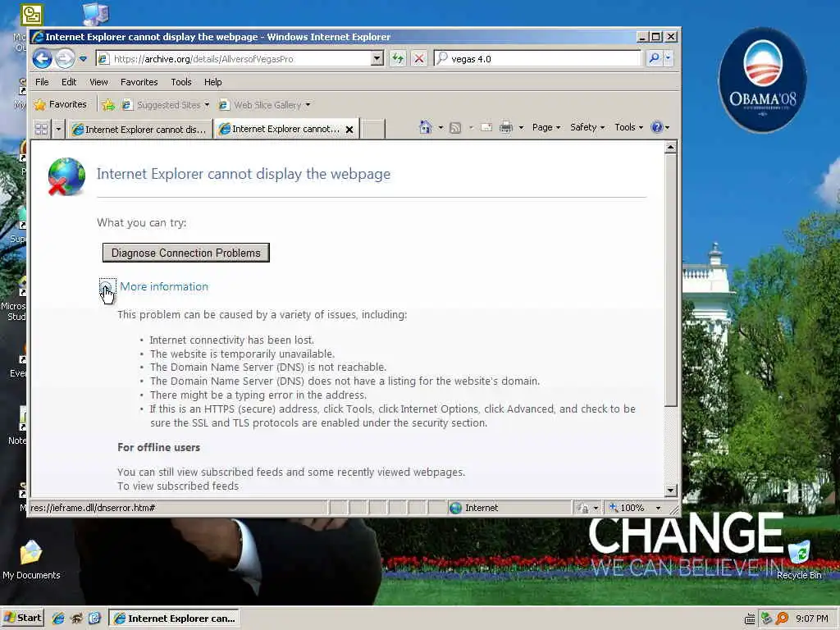Screen dimensions: 840x630
Task: Click the network computers tray icon
Action: [767, 619]
